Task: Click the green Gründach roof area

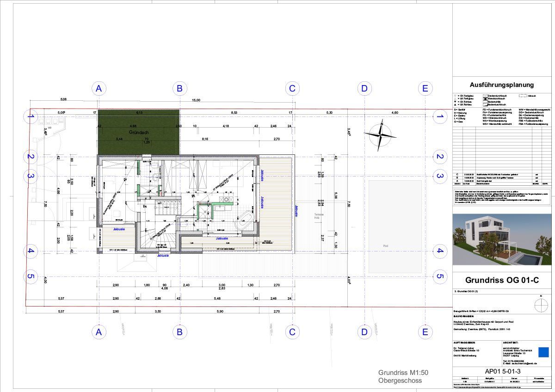Action: click(138, 132)
